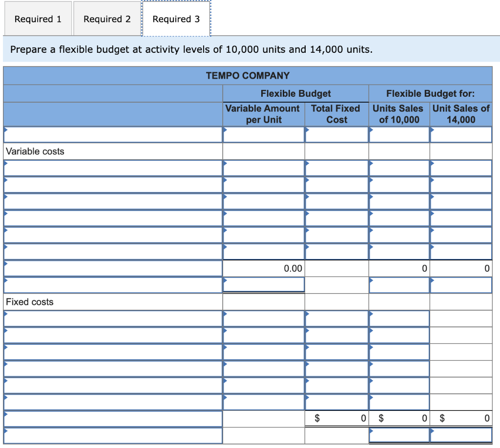Select the Required 3 tab
Image resolution: width=500 pixels, height=448 pixels.
coord(176,19)
